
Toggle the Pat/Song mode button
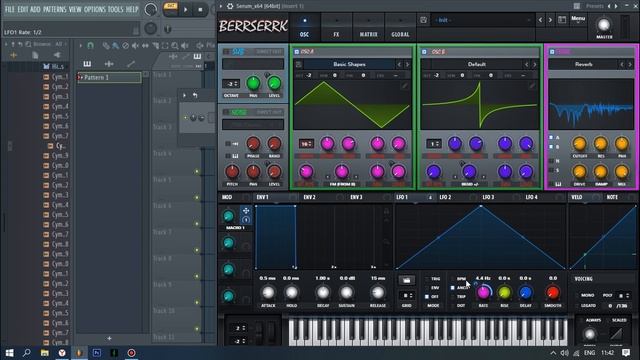click(170, 9)
